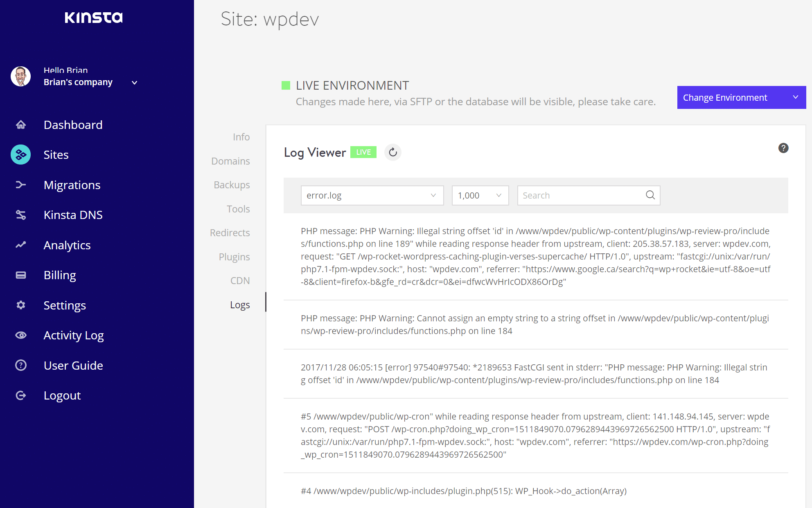Viewport: 812px width, 508px height.
Task: Click the Dashboard home icon
Action: (21, 125)
